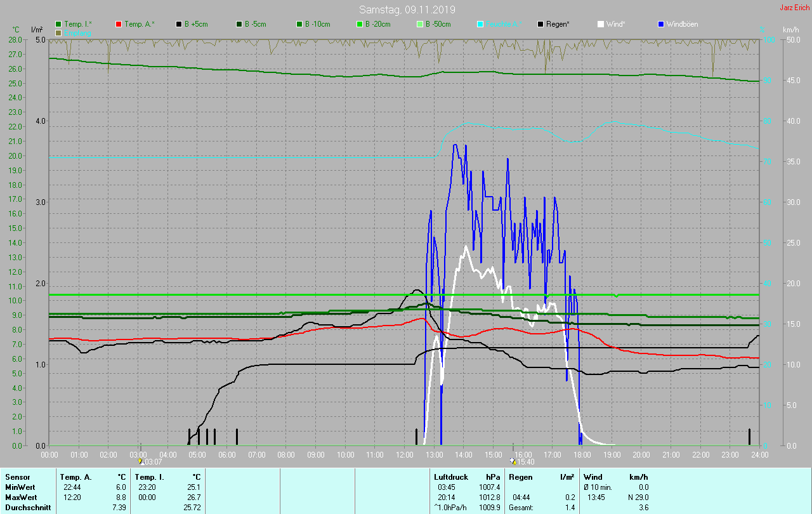The height and width of the screenshot is (514, 812).
Task: Click the olive legend square below Temp. I.*
Action: pyautogui.click(x=59, y=32)
